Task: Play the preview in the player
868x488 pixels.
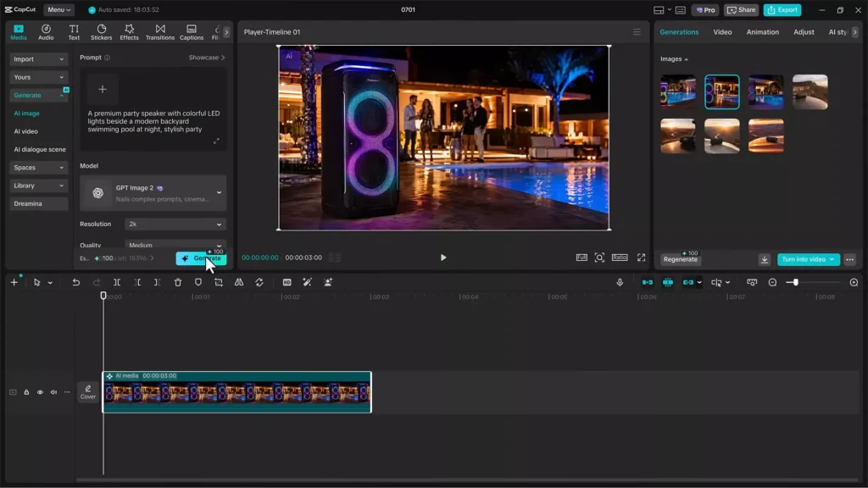Action: (x=442, y=258)
